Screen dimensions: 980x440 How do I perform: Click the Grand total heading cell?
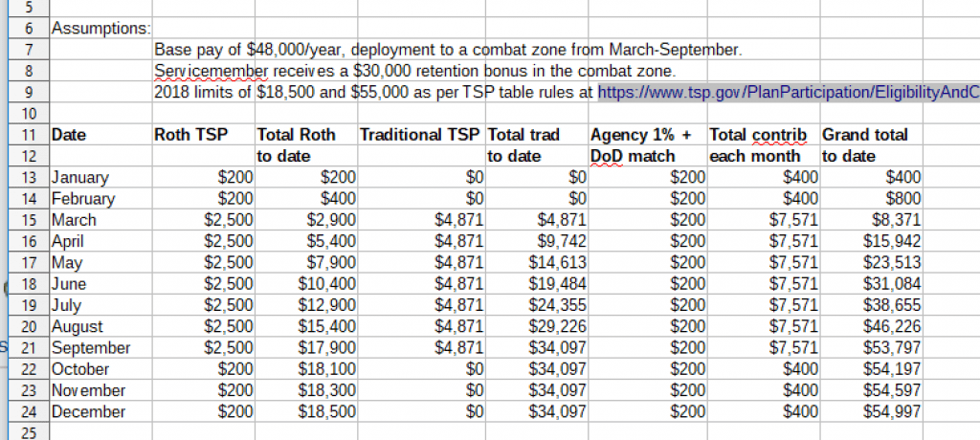click(864, 135)
